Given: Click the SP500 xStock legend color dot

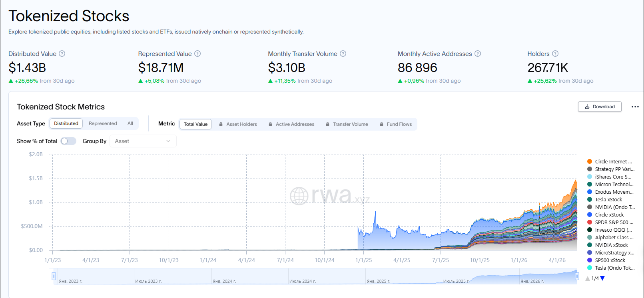Looking at the screenshot, I should click(590, 260).
